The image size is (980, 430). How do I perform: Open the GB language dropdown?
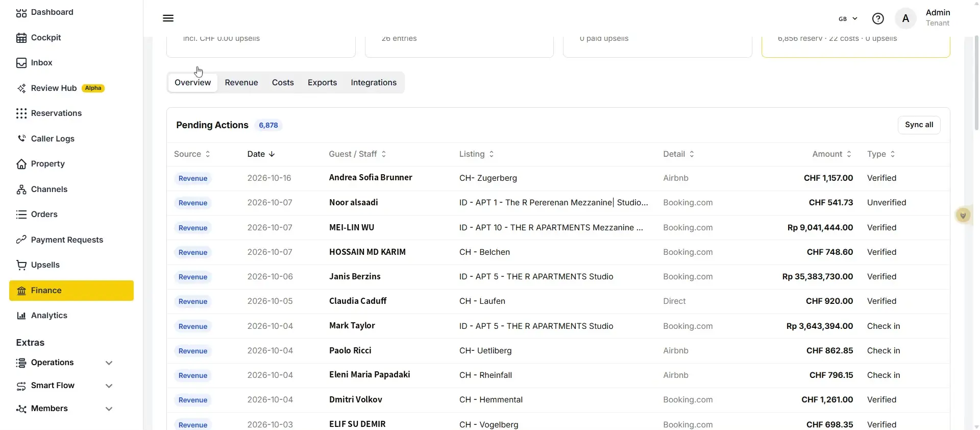[x=848, y=19]
